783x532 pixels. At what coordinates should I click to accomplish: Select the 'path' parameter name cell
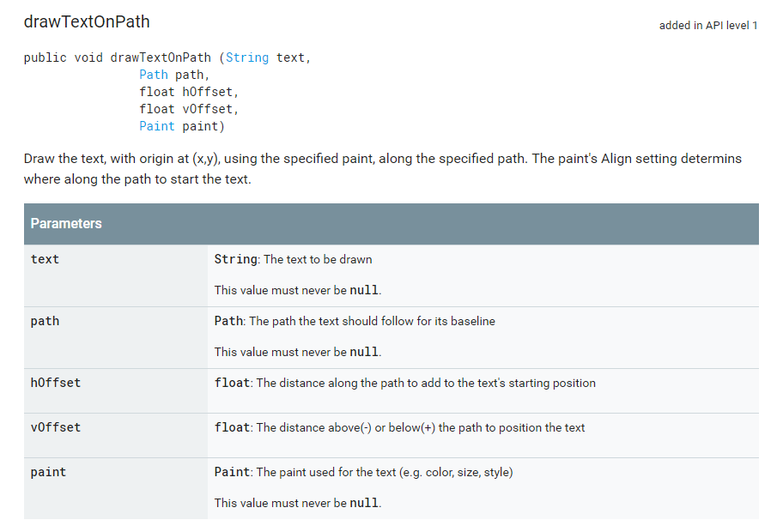[x=45, y=321]
